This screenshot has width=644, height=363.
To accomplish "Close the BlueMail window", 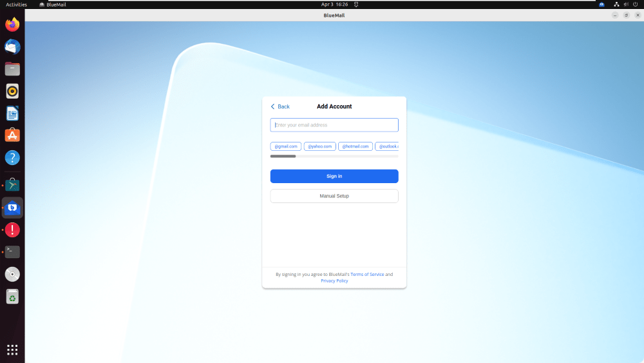I will 638,15.
